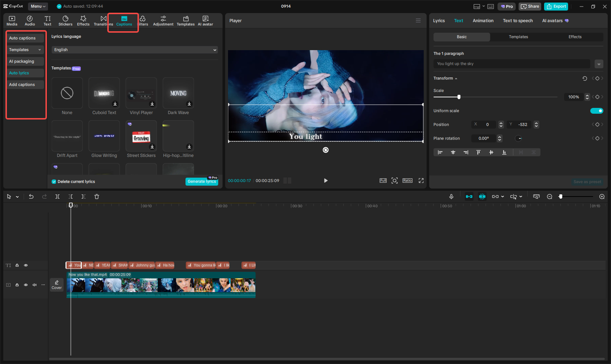Hide the text track using its eye icon

(x=26, y=265)
